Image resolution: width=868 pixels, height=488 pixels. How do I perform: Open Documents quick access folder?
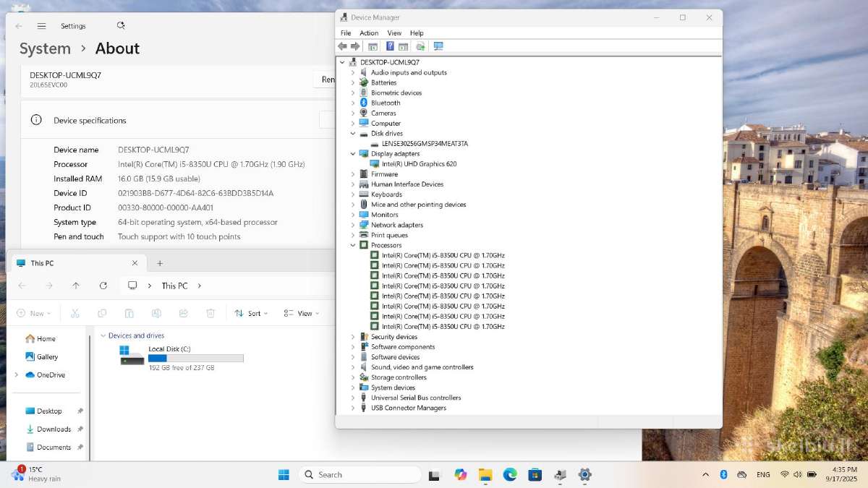[54, 447]
